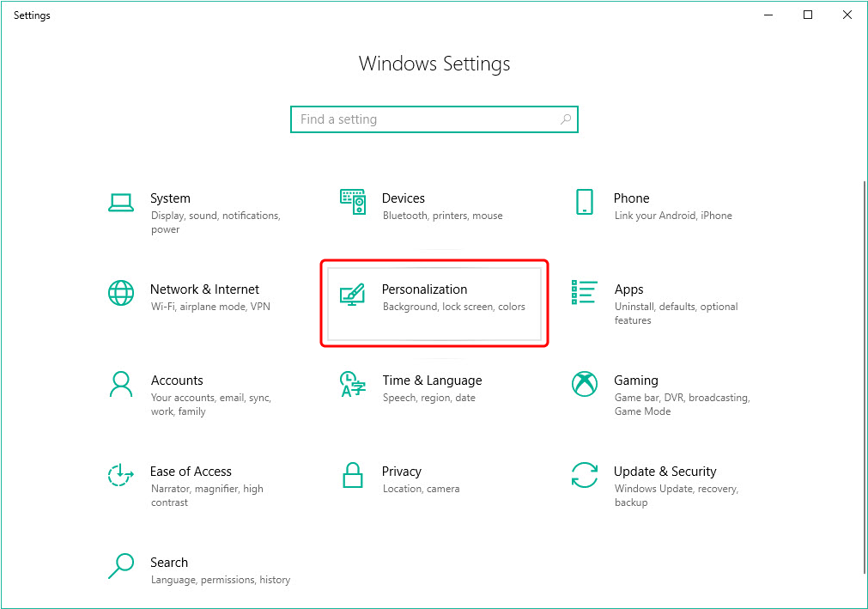Open Time & Language title
Screen dimensions: 868x609
432,381
